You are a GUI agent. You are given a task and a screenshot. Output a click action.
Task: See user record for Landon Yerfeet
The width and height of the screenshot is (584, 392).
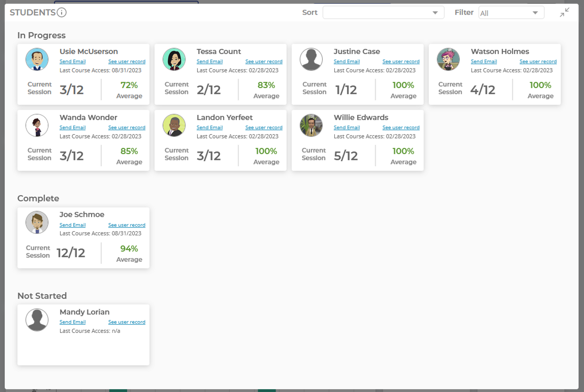[264, 128]
